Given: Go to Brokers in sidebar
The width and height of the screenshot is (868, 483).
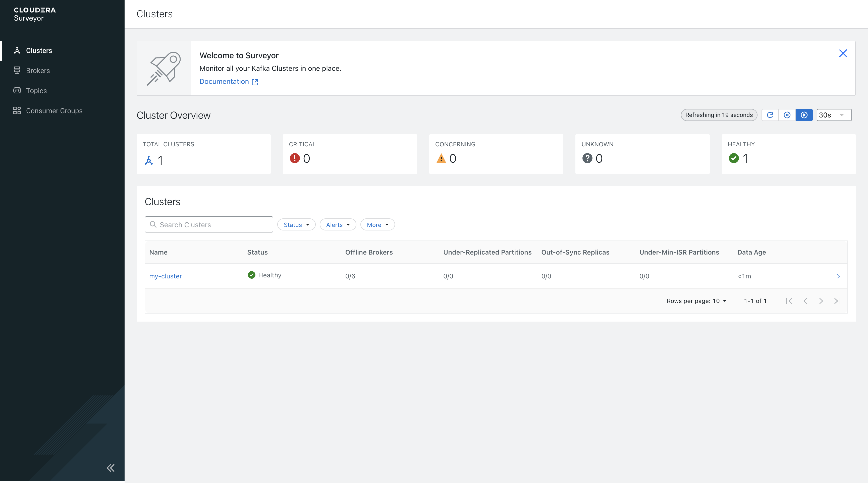Looking at the screenshot, I should tap(38, 70).
